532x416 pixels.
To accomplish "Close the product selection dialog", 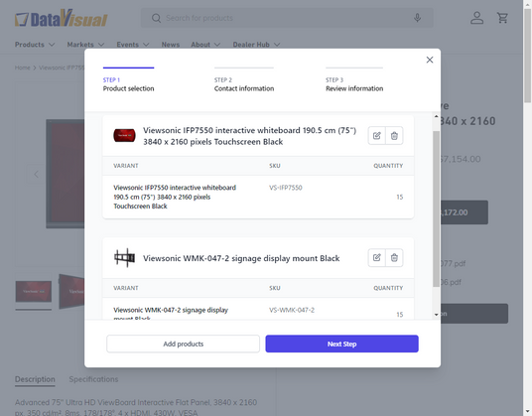I will point(430,60).
